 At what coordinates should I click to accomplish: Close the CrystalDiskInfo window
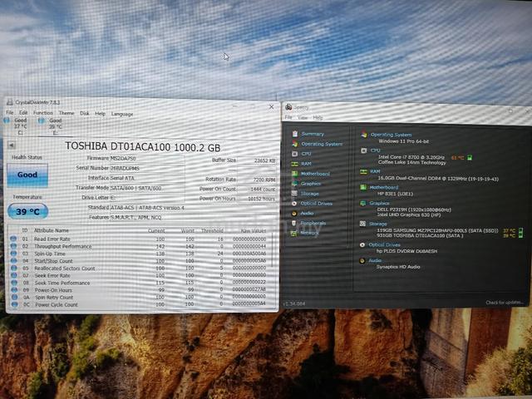point(272,107)
